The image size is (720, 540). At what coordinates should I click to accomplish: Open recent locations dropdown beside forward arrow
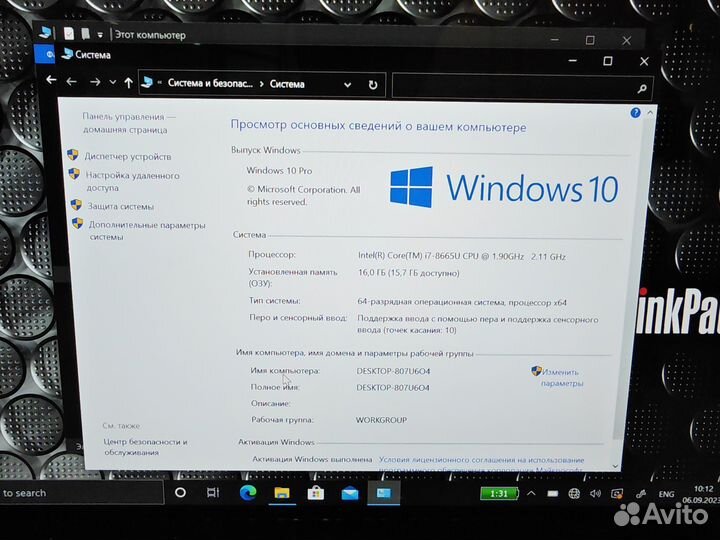(x=112, y=83)
